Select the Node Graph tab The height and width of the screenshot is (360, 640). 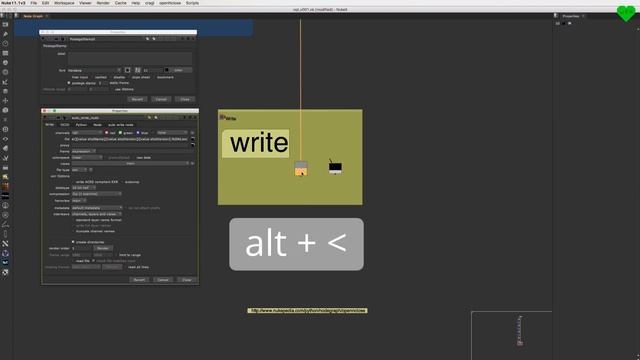coord(33,16)
